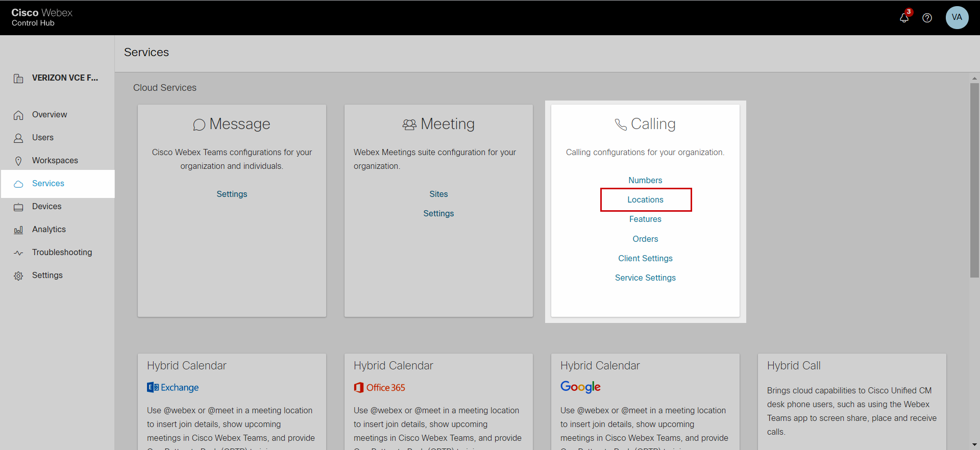Click the vertical scrollbar down arrow

point(974,445)
